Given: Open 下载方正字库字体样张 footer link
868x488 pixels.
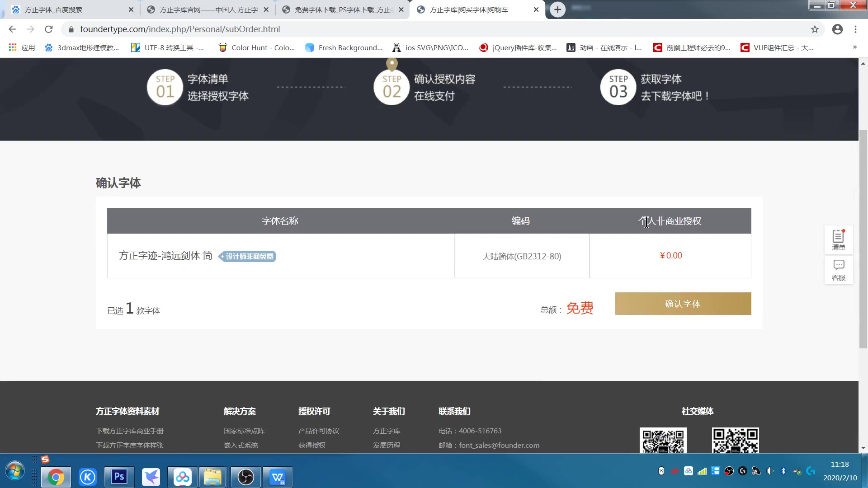Looking at the screenshot, I should pyautogui.click(x=130, y=445).
